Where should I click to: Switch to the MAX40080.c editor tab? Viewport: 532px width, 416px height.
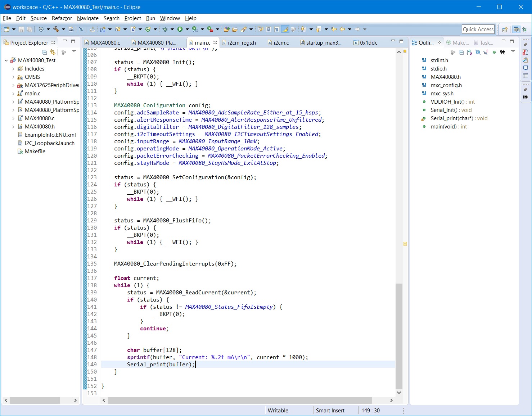click(x=105, y=42)
